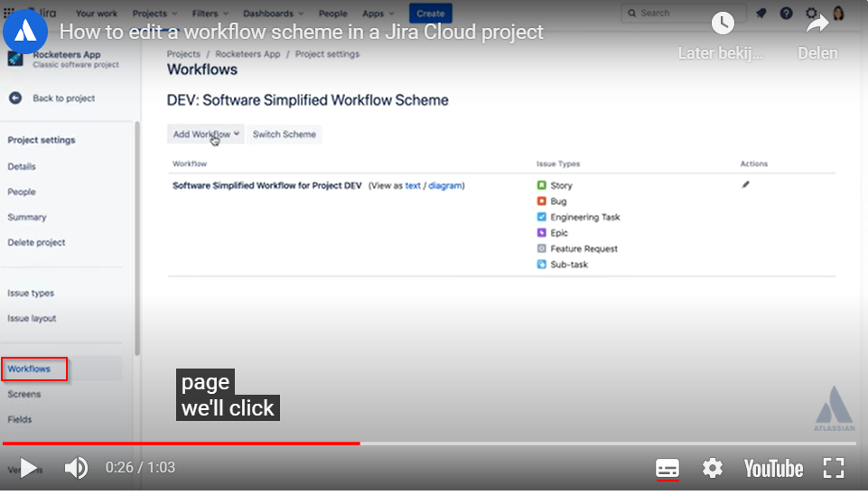Click Watch later clock icon
This screenshot has height=495, width=868.
coord(723,23)
